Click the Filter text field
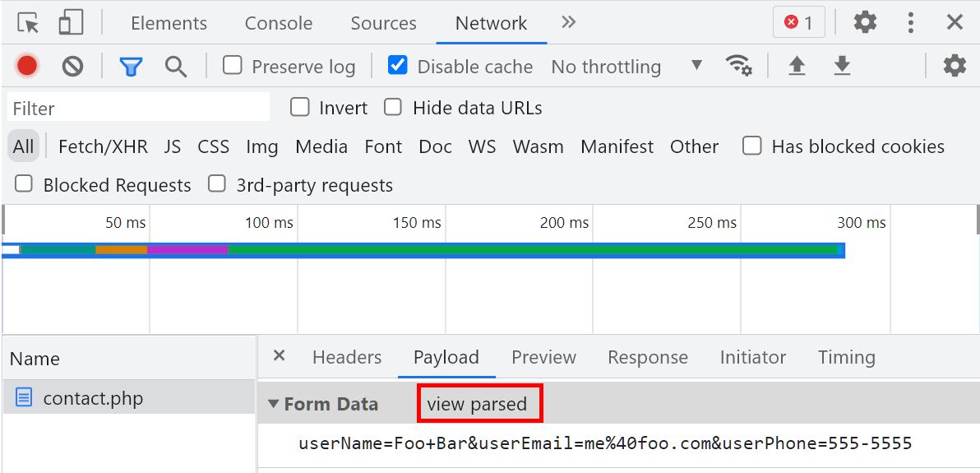Screen dimensions: 980x473 pyautogui.click(x=139, y=108)
